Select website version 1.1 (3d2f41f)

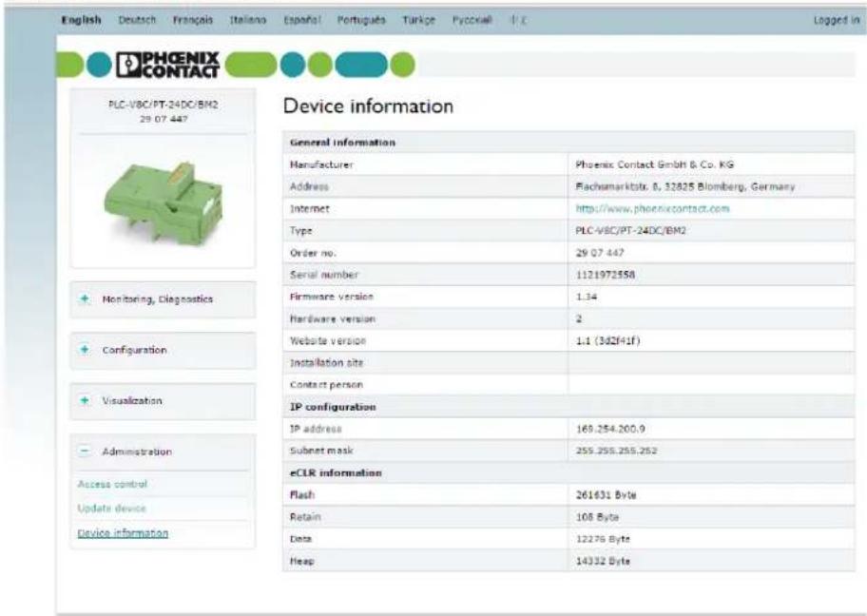click(607, 340)
